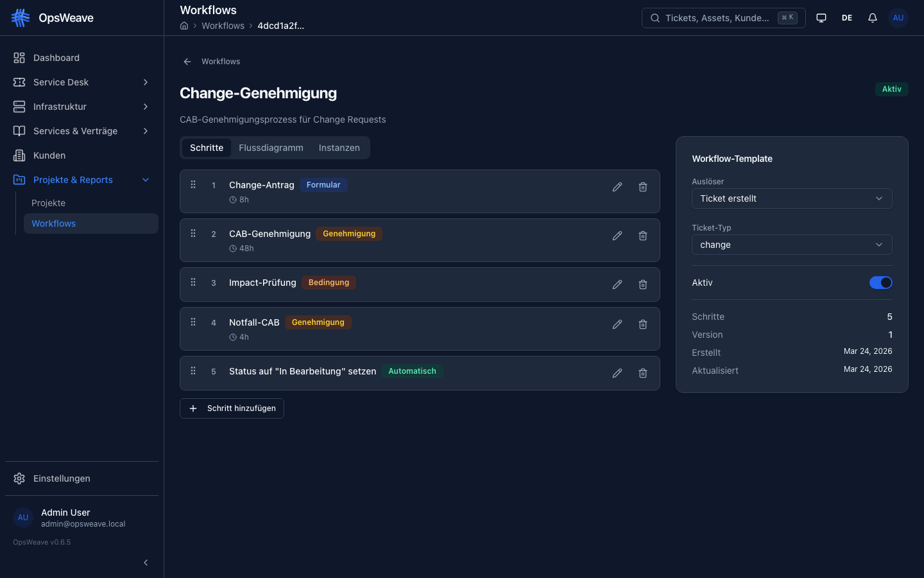Click the back arrow next to Workflows
This screenshot has height=578, width=924.
pyautogui.click(x=187, y=61)
